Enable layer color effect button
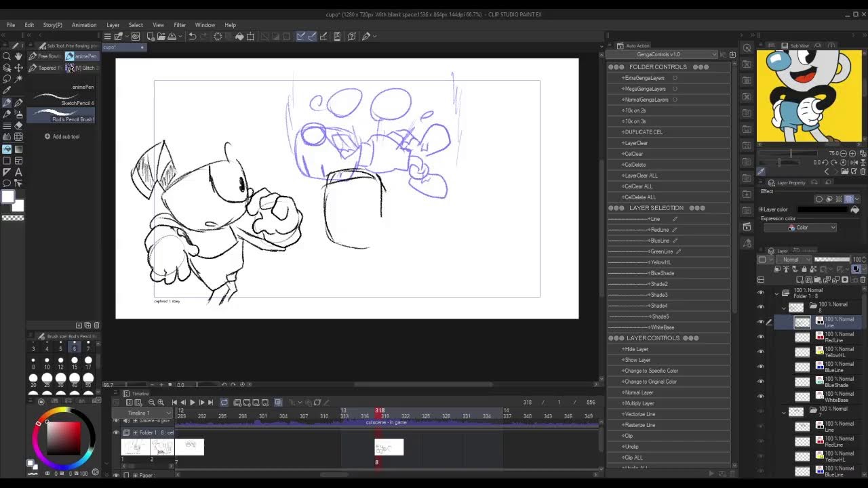 [849, 199]
